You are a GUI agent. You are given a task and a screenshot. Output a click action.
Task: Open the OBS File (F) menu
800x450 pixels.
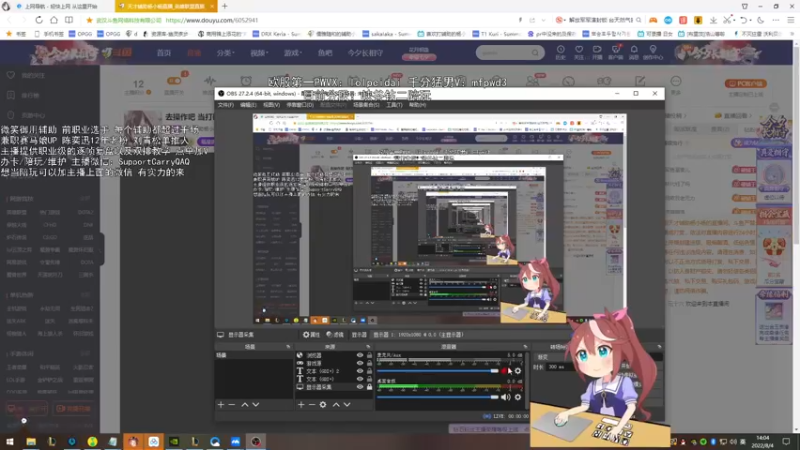tap(226, 105)
